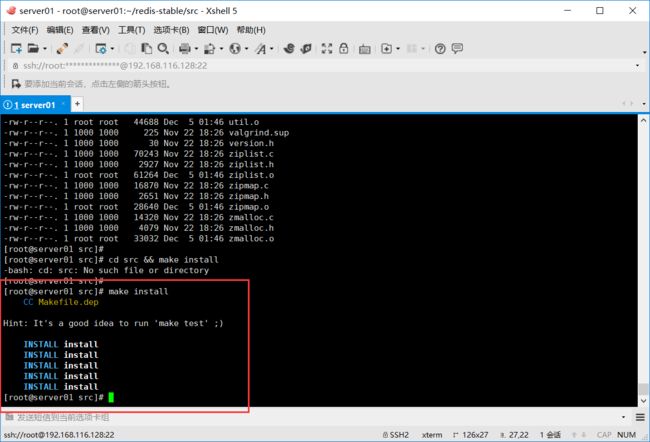This screenshot has width=650, height=442.
Task: Close the server01 tab with its X
Action: click(63, 104)
